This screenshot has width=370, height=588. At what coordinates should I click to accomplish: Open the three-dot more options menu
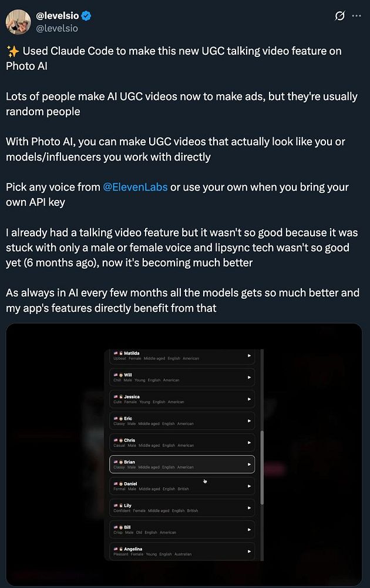click(356, 16)
